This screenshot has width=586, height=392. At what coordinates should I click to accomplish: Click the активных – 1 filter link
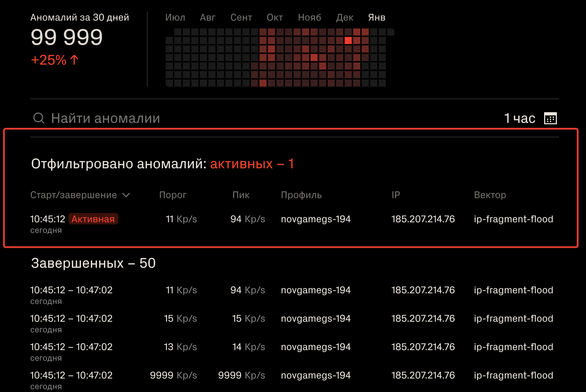point(252,164)
